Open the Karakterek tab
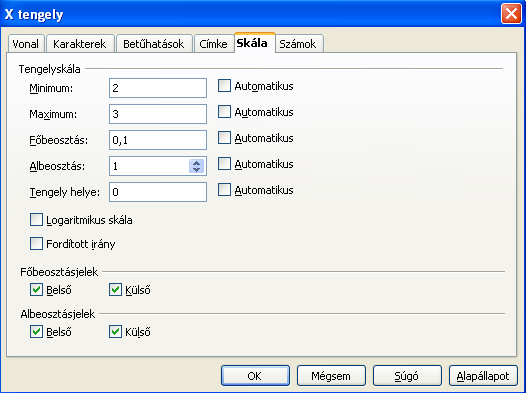 tap(80, 44)
